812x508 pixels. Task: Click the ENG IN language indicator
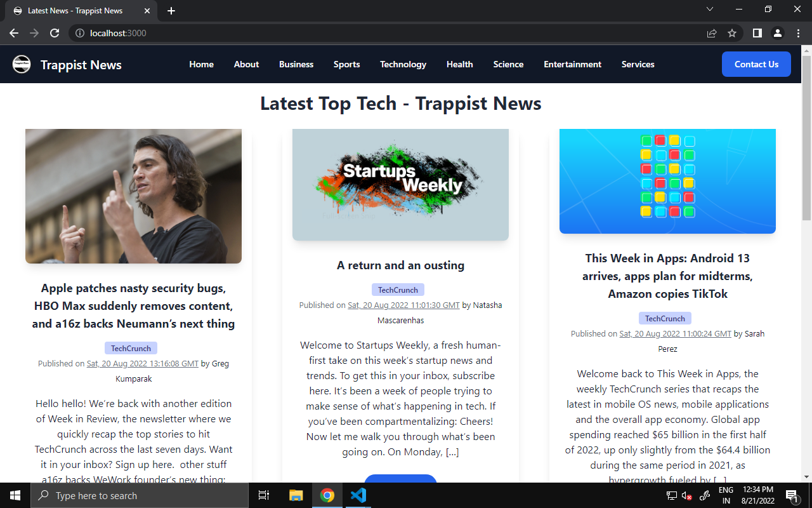pyautogui.click(x=726, y=495)
